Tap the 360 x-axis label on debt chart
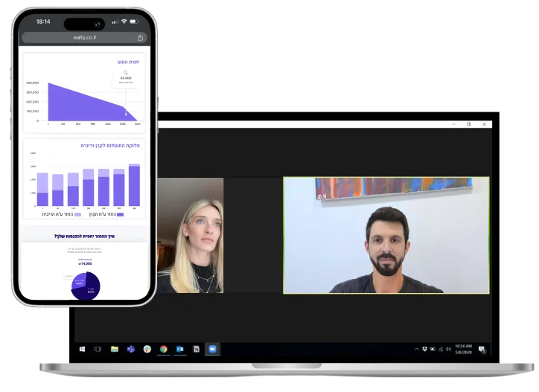539x392 pixels. [138, 123]
